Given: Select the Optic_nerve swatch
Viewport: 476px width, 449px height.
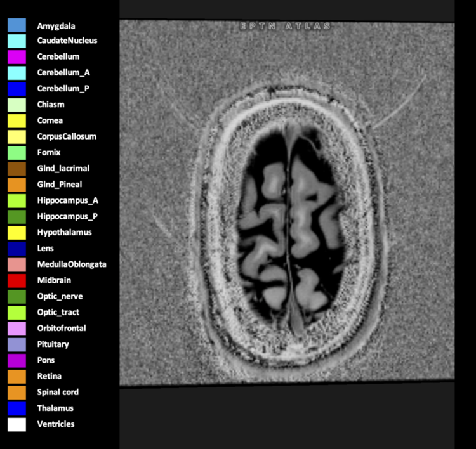Looking at the screenshot, I should 17,297.
